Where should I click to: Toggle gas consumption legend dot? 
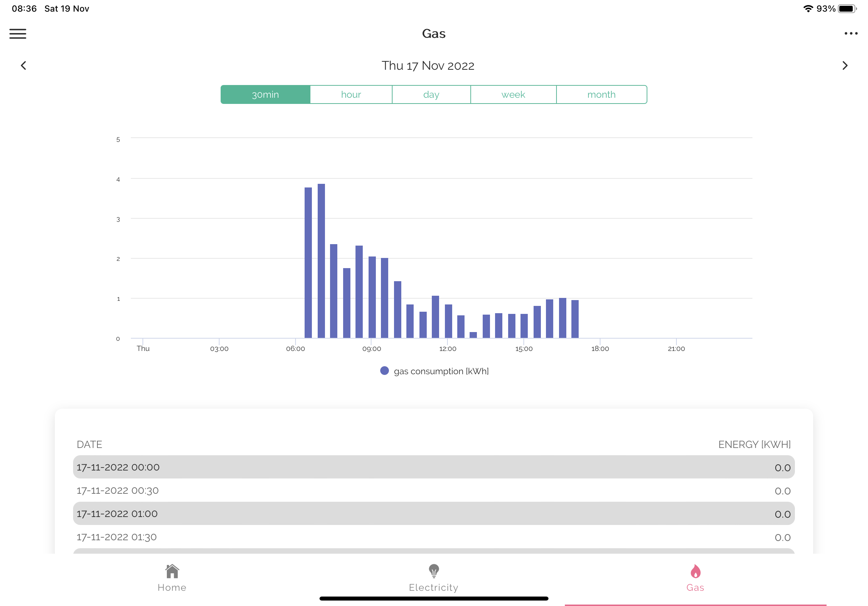pyautogui.click(x=385, y=371)
